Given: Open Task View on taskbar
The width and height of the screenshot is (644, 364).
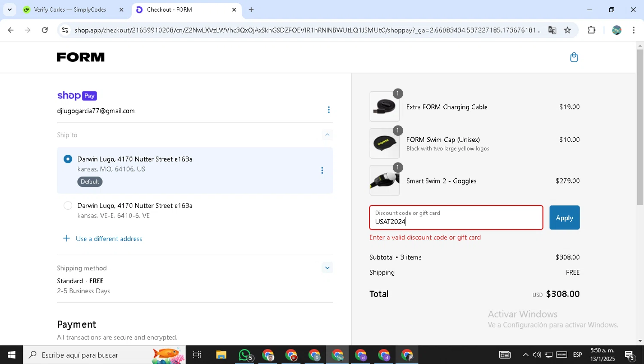Looking at the screenshot, I should click(x=197, y=355).
